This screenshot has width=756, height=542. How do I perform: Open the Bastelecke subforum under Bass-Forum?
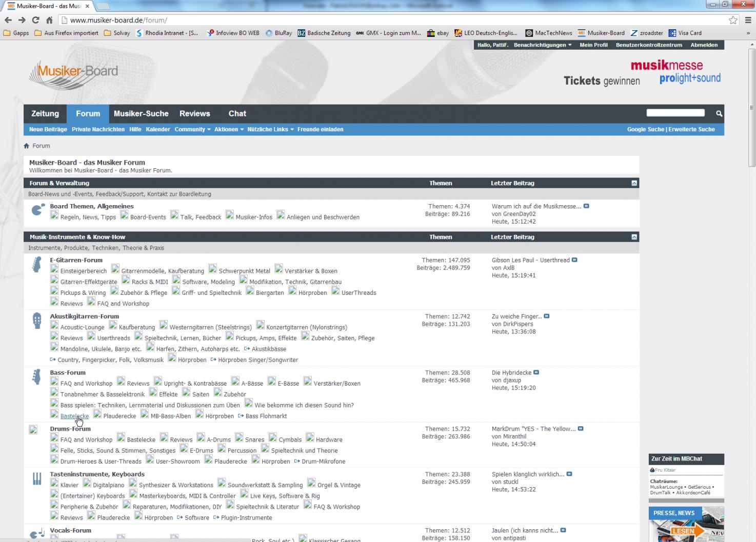[x=74, y=416]
